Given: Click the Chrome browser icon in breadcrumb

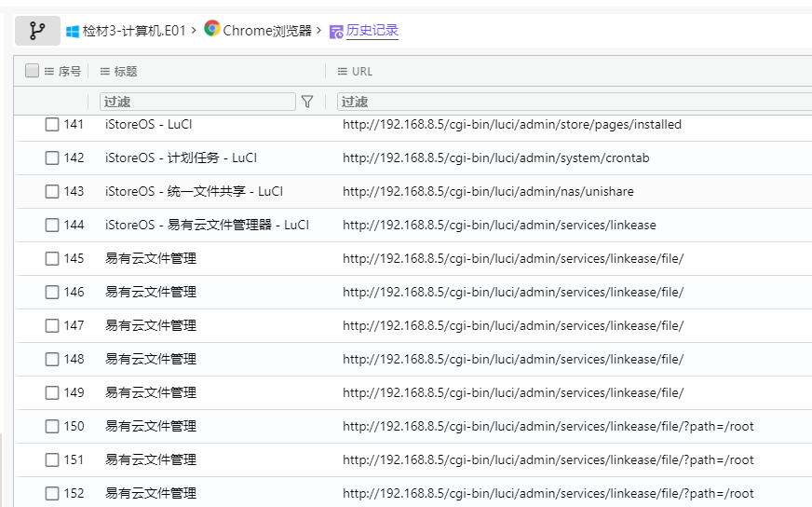Looking at the screenshot, I should 212,30.
